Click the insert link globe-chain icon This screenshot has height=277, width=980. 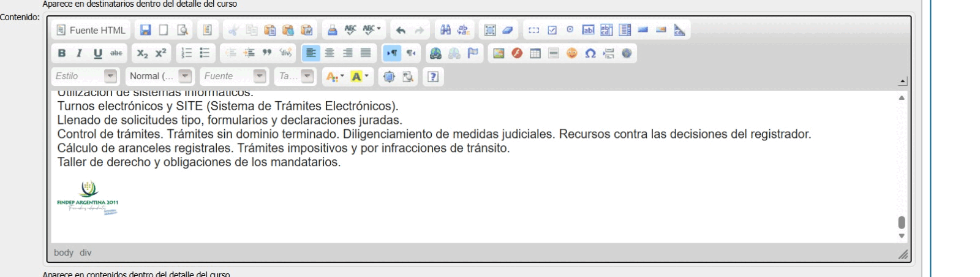pos(435,53)
